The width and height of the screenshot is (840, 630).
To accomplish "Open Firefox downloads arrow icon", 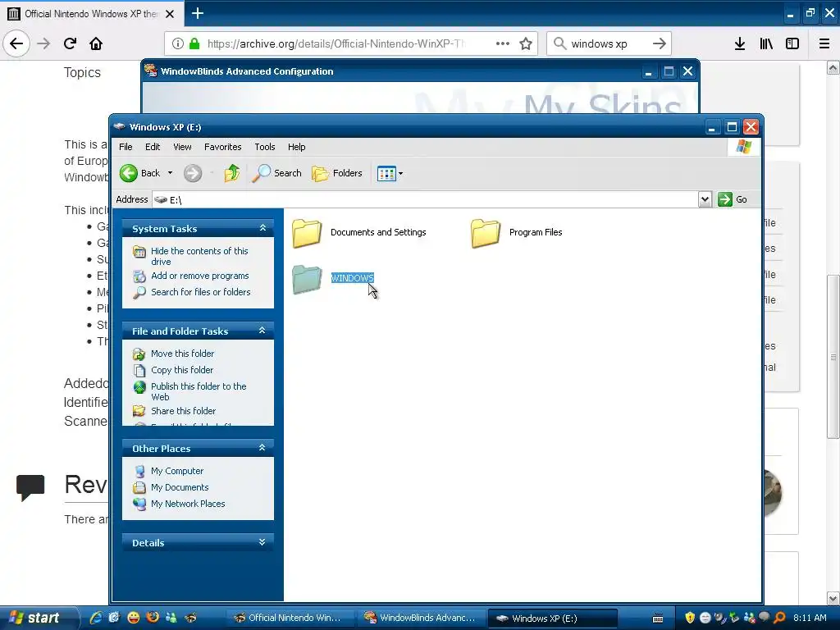I will (x=740, y=43).
